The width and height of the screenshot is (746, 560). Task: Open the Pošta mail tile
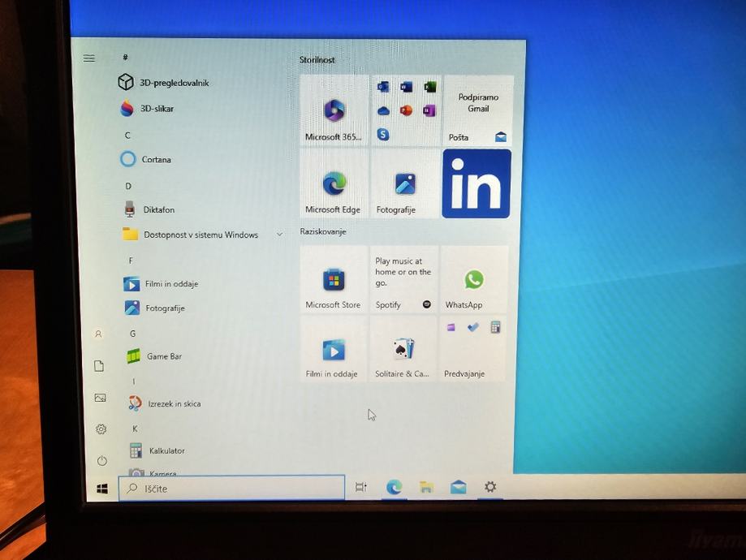click(478, 110)
